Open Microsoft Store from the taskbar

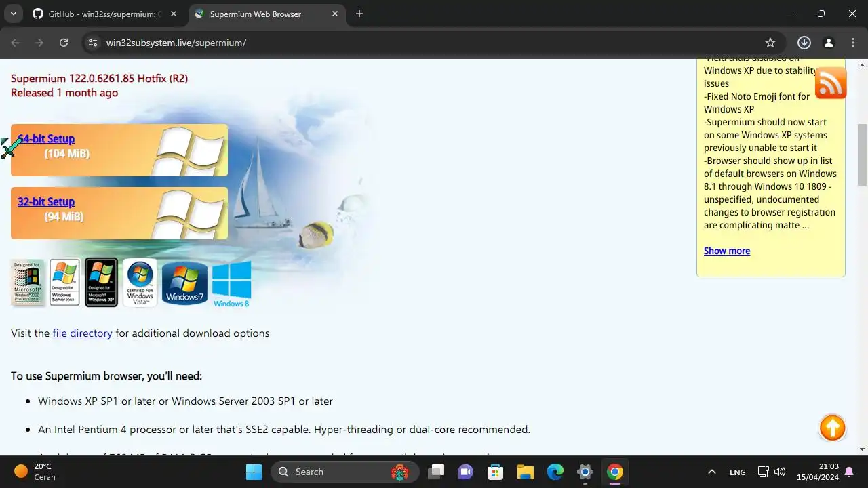click(495, 472)
